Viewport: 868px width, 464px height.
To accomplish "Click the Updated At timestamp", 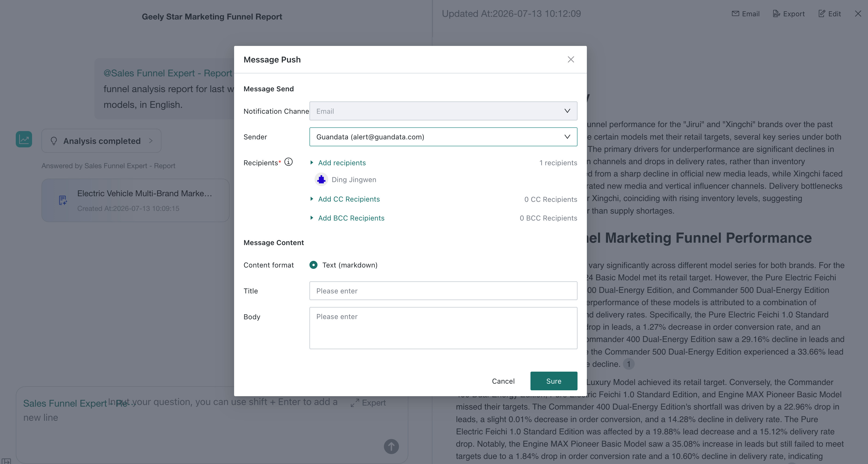I will [511, 14].
